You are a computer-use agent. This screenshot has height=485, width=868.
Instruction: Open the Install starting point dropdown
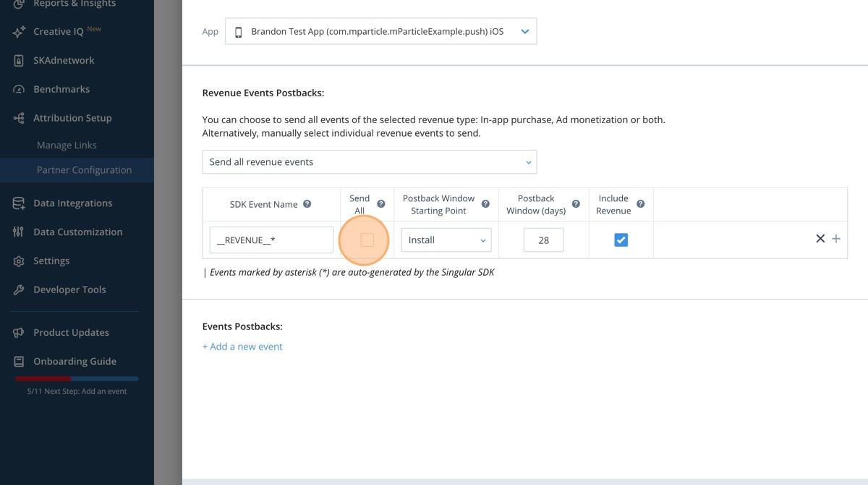point(446,240)
